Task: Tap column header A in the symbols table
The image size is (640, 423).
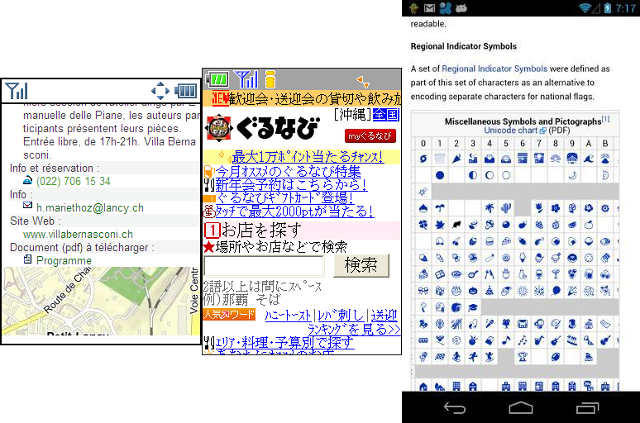Action: [x=589, y=143]
